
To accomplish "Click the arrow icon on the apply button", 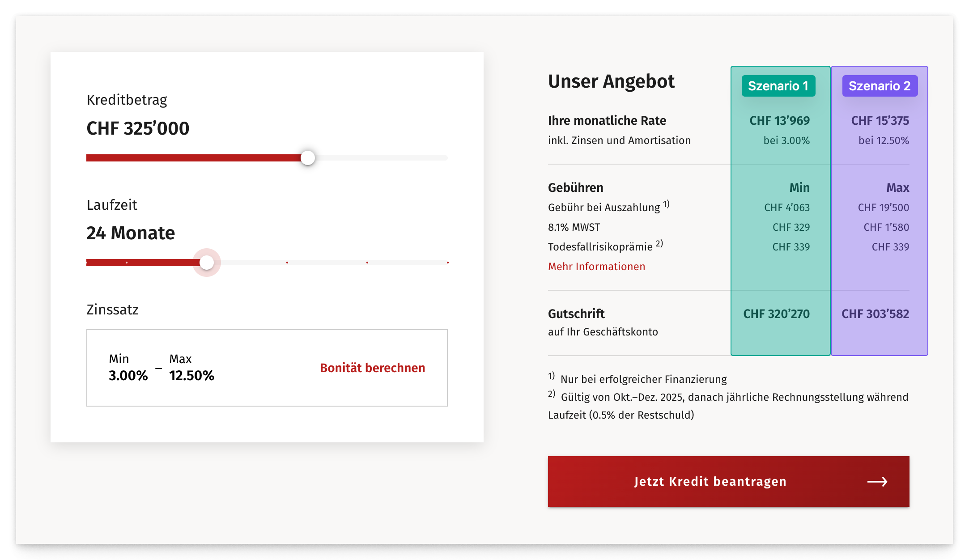I will (x=877, y=482).
